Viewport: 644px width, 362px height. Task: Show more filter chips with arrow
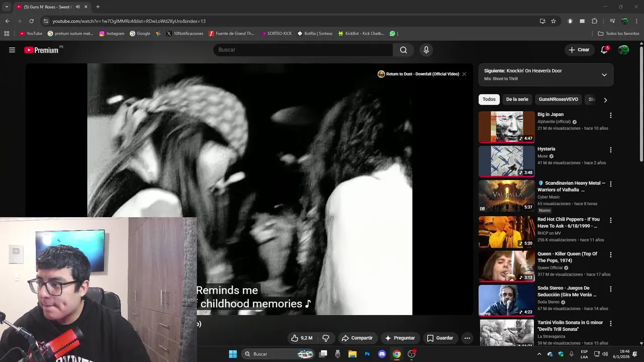click(x=605, y=100)
